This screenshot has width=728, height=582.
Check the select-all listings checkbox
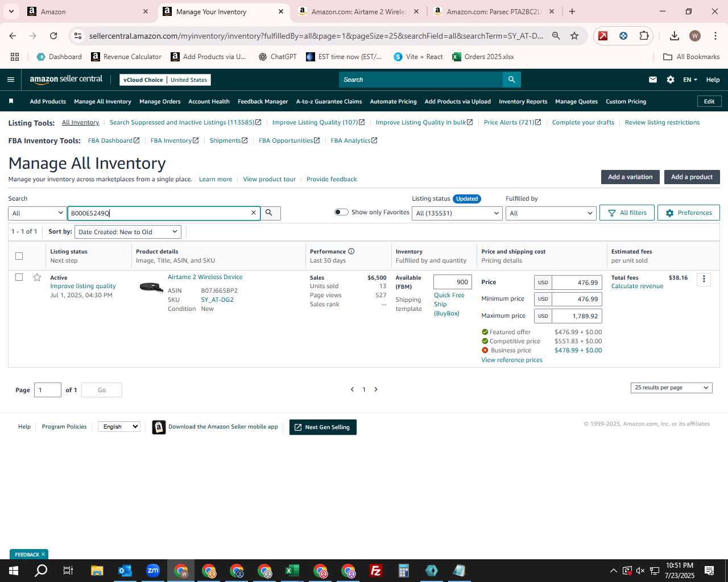(x=19, y=256)
